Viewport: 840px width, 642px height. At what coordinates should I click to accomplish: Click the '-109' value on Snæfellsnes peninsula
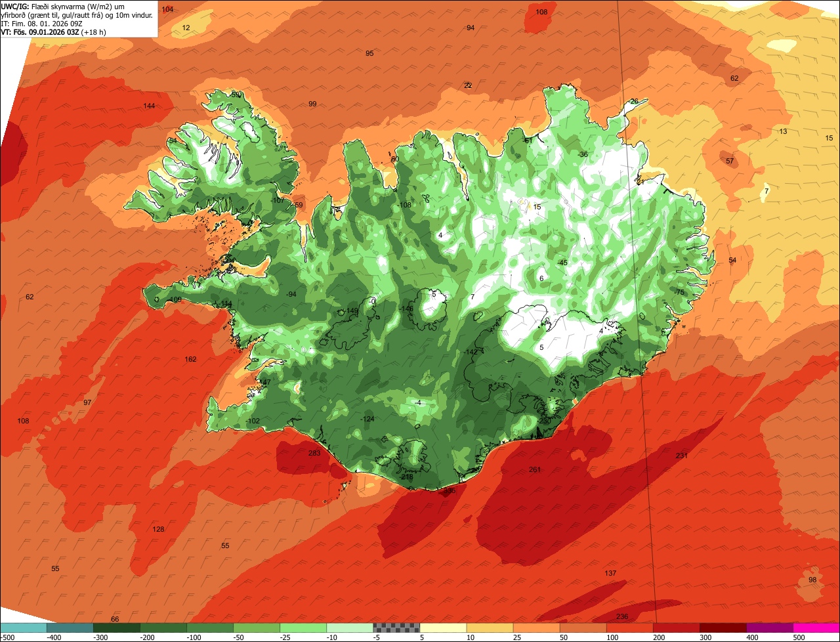click(x=175, y=299)
